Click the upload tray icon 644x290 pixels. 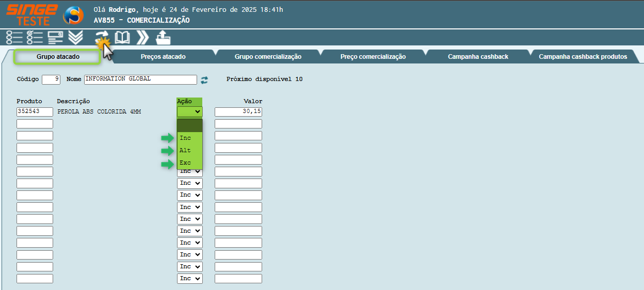tap(163, 38)
